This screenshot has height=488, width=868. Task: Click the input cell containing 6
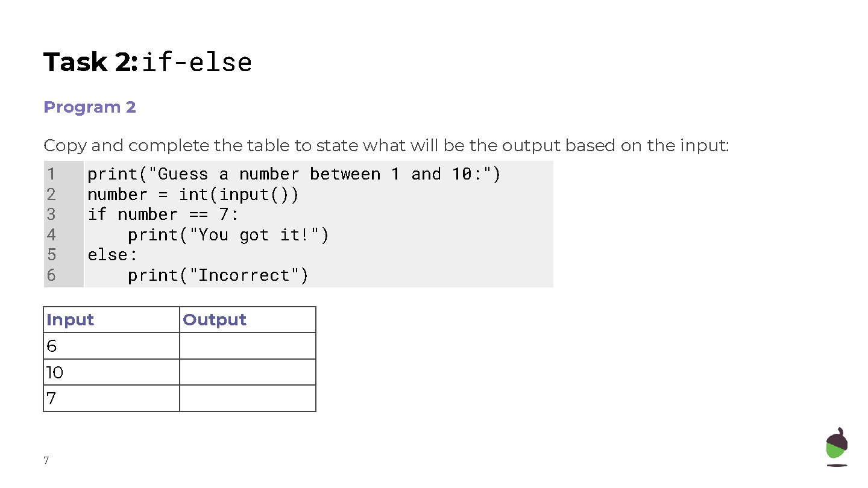112,346
